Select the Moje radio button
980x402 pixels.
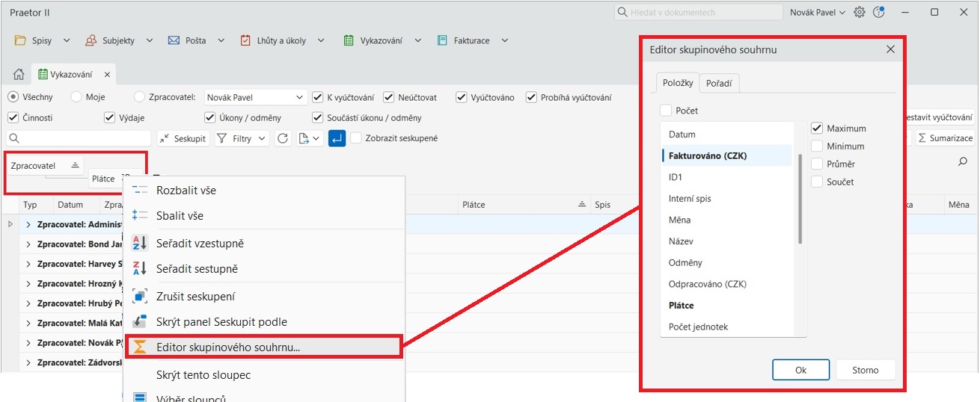pyautogui.click(x=76, y=97)
